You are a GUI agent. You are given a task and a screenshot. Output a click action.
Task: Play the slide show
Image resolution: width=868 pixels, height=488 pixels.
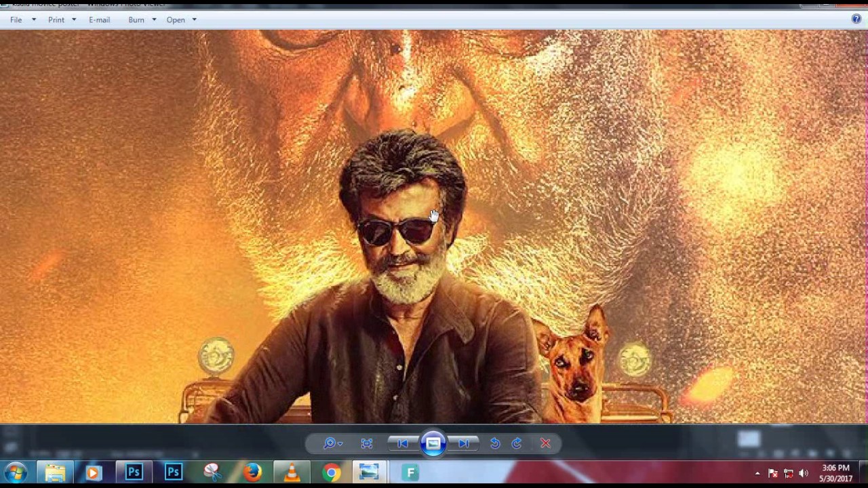pos(433,443)
